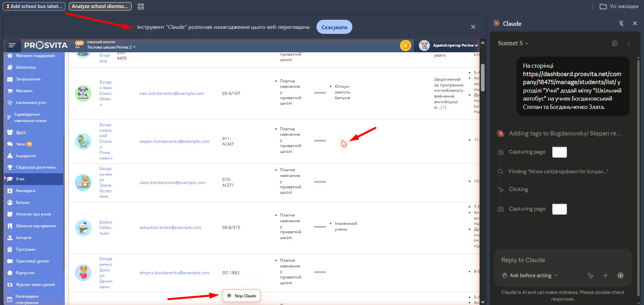
Task: Click the panda avatar of Богданенко Іван
Action: pos(83,94)
